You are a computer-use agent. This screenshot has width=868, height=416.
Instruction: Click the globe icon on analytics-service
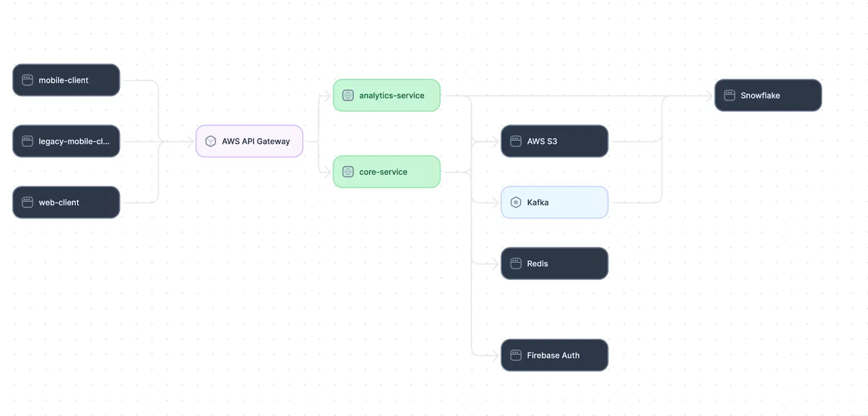pos(348,96)
